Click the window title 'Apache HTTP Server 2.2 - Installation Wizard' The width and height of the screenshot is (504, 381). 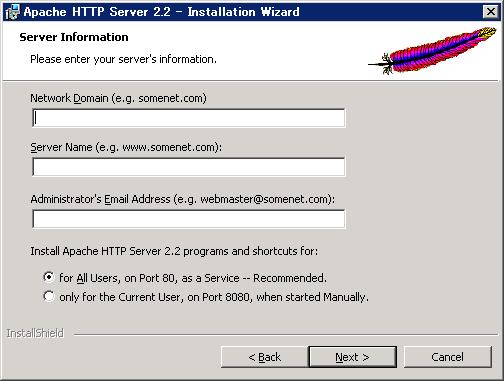pos(161,12)
